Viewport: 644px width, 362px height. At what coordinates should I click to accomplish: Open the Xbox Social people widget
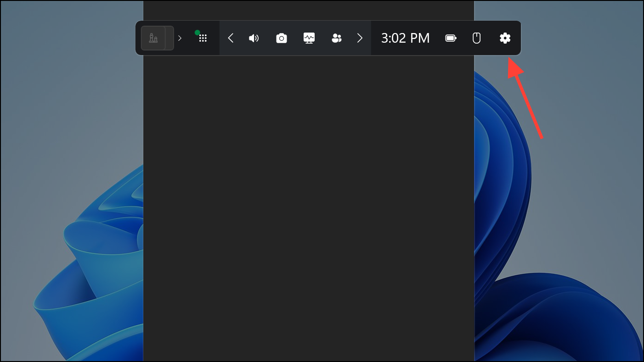[337, 38]
